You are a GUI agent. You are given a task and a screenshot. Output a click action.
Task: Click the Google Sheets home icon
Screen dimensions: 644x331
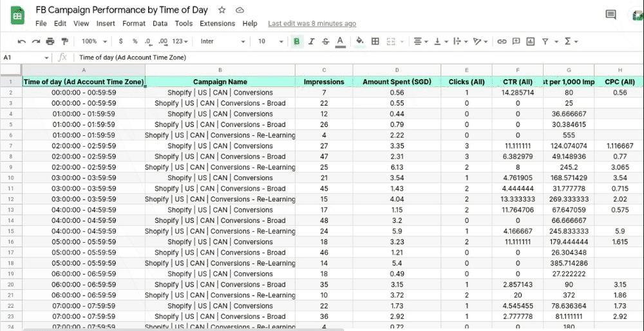click(x=17, y=17)
